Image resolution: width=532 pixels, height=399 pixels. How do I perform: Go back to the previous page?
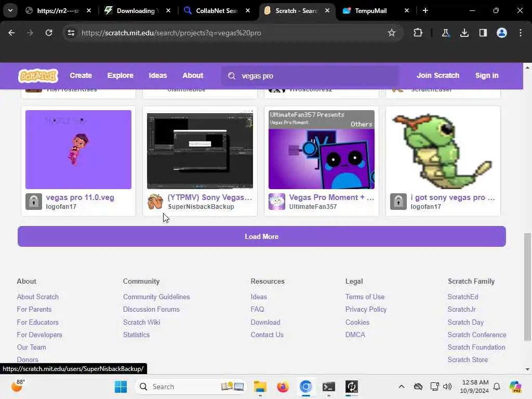(x=11, y=33)
